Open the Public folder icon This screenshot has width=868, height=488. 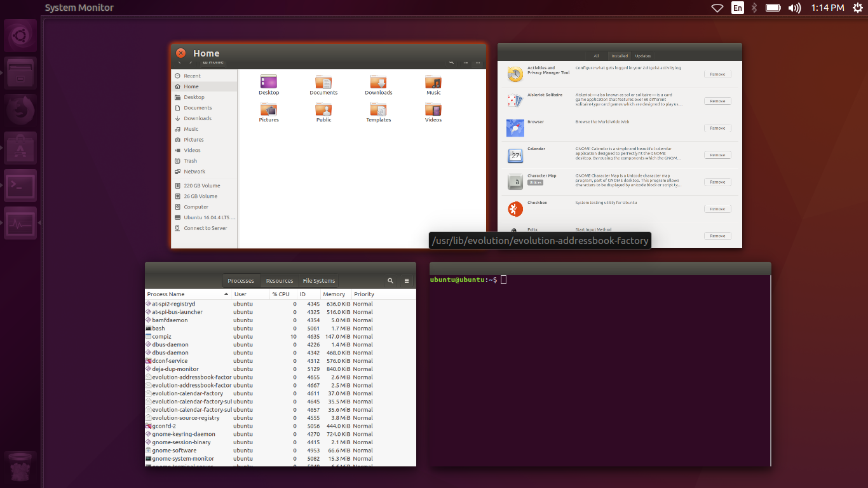pyautogui.click(x=323, y=109)
